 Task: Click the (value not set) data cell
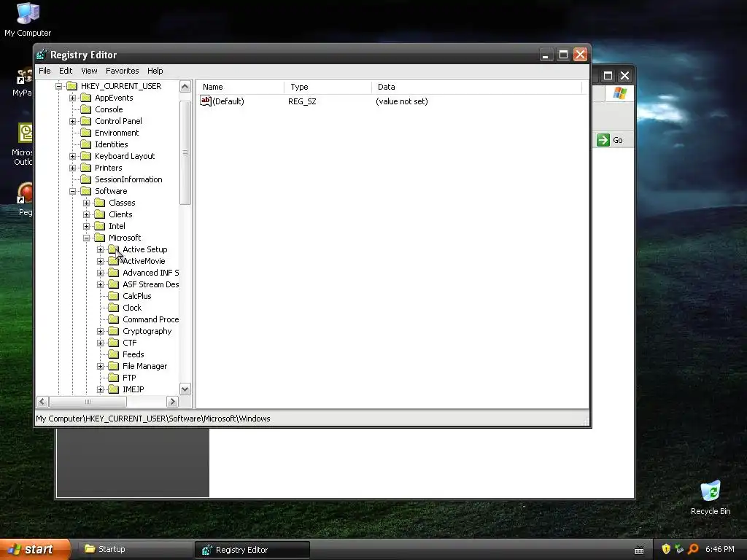point(402,101)
